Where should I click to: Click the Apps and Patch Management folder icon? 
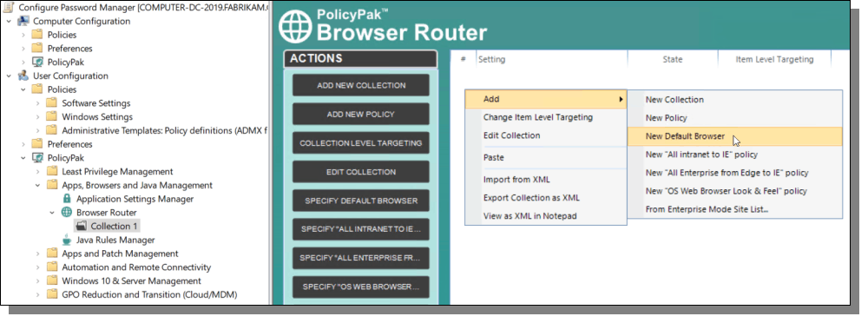coord(52,254)
